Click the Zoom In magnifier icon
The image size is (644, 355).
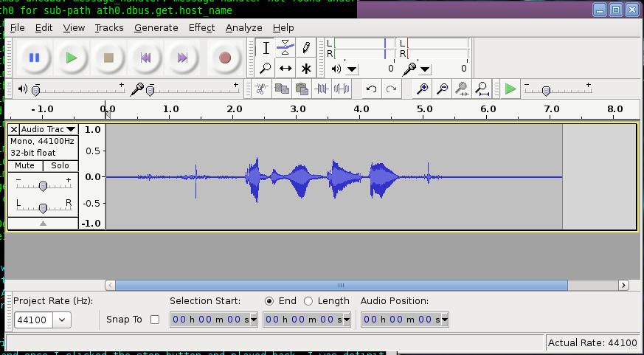[x=423, y=89]
